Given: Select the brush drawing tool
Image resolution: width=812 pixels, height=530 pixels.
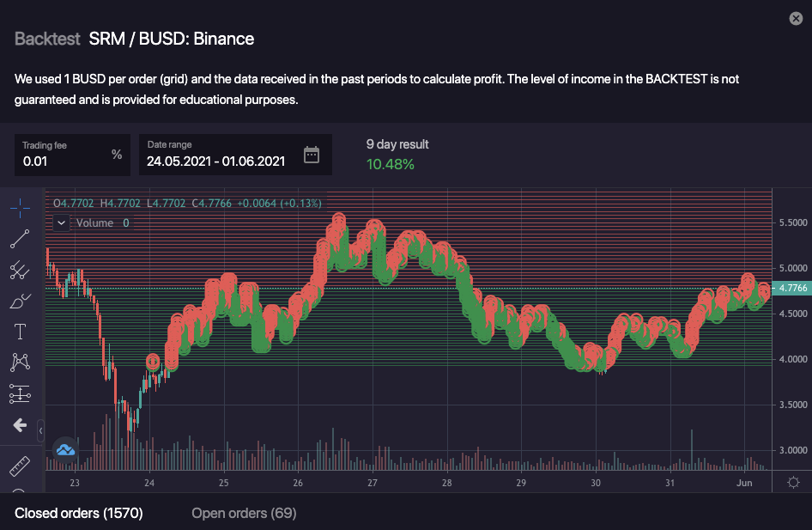Looking at the screenshot, I should click(x=20, y=301).
